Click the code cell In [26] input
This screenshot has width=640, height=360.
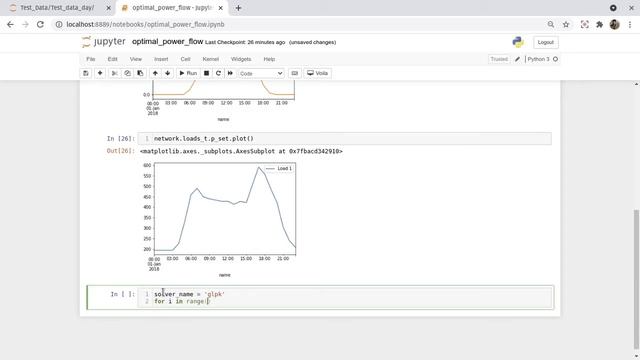point(344,138)
